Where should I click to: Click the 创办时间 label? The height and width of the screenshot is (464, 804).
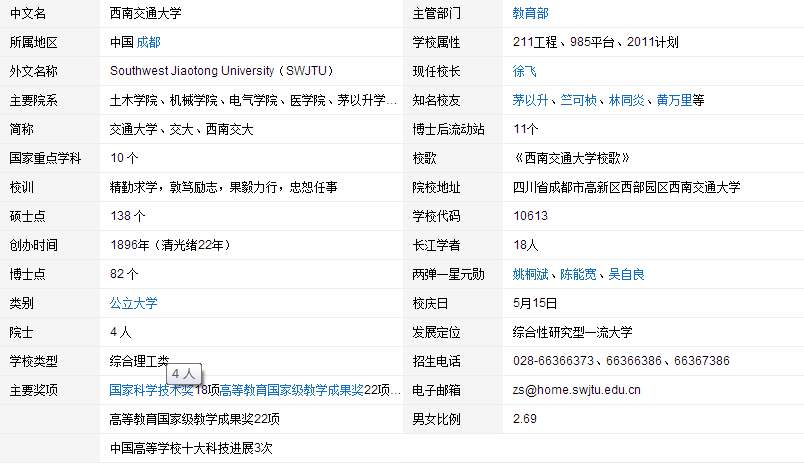point(33,245)
